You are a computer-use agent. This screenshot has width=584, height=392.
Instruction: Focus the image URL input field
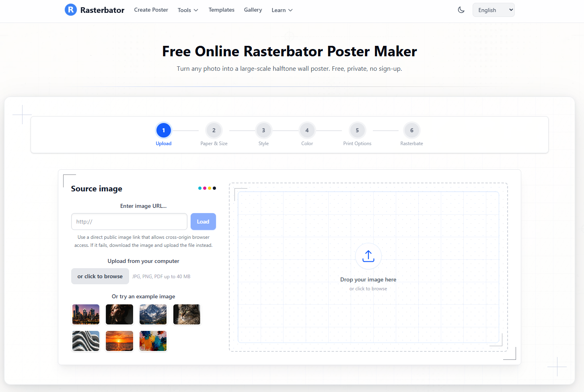[129, 222]
